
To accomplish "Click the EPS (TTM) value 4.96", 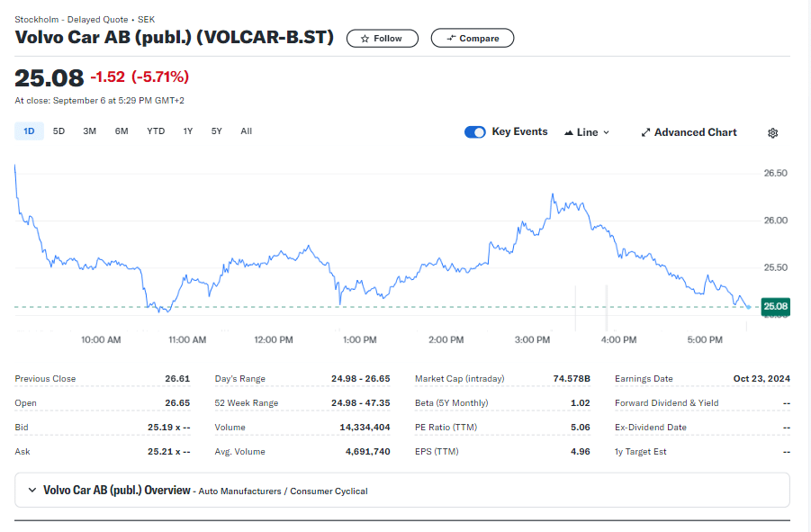I will click(581, 451).
